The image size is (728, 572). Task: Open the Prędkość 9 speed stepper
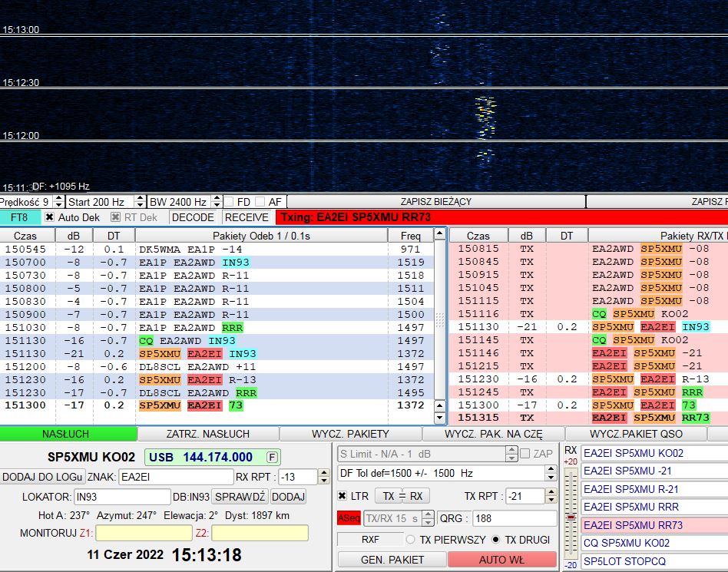point(58,201)
